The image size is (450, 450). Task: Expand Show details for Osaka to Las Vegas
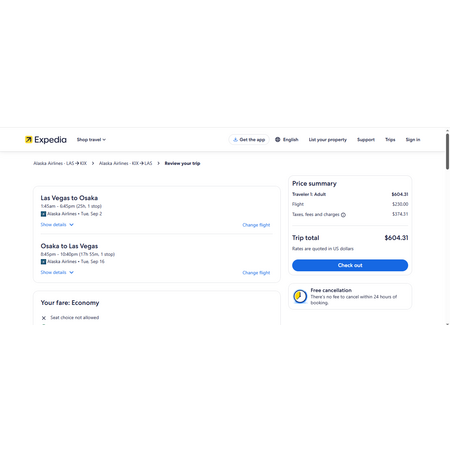coord(57,272)
